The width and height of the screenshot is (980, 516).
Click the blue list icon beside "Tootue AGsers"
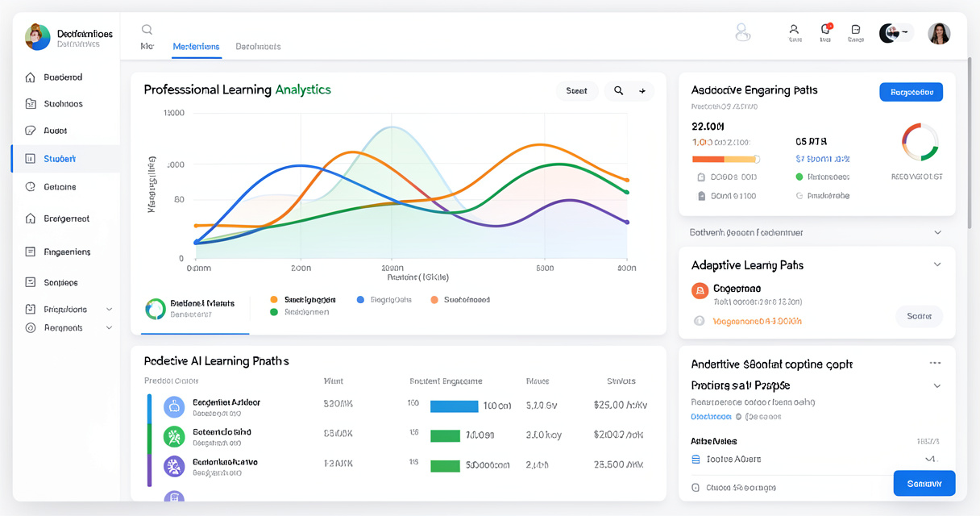point(696,459)
